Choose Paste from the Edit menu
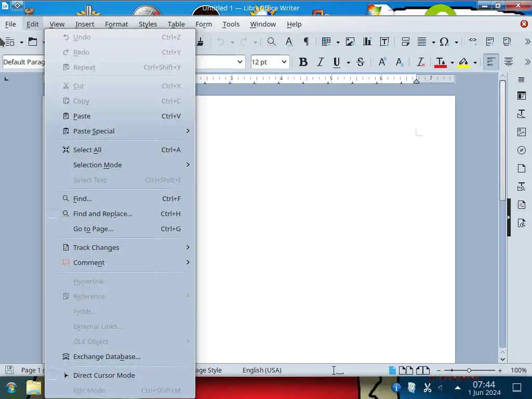Viewport: 532px width, 399px height. click(121, 116)
